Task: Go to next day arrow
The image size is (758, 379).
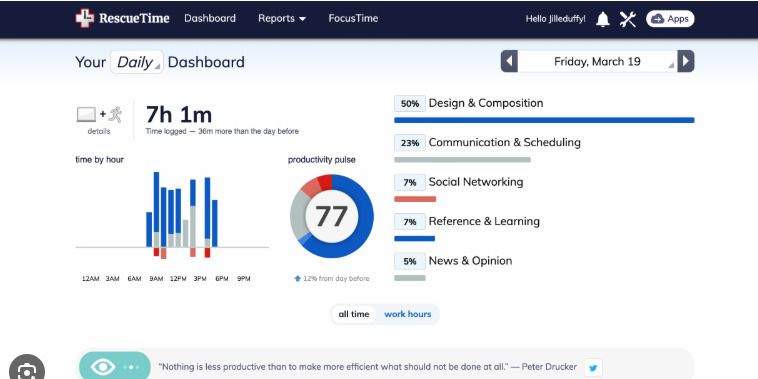Action: tap(685, 61)
